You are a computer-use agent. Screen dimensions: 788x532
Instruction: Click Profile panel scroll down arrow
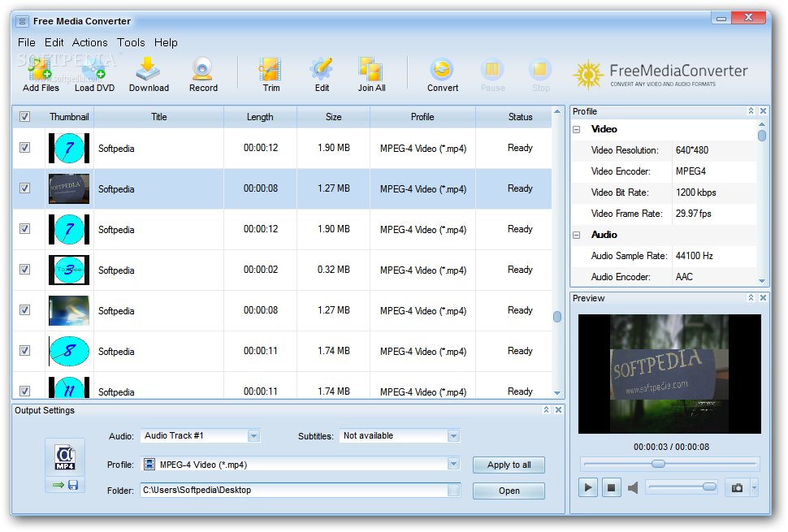coord(762,281)
